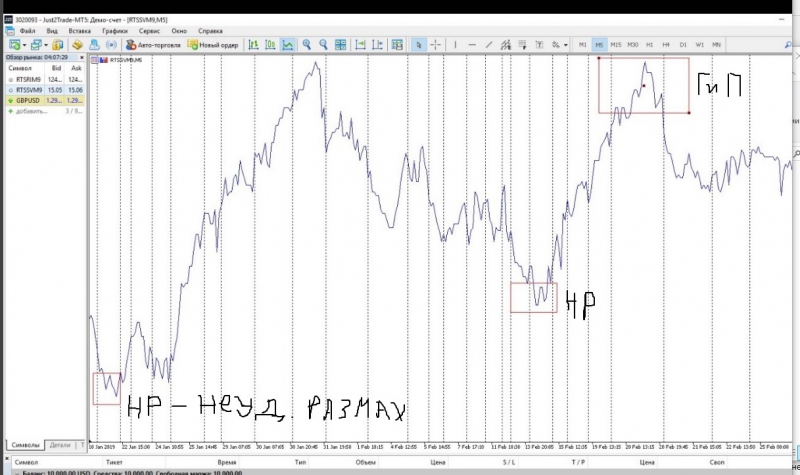Sort by Bid column header
The image size is (800, 475).
[x=56, y=68]
